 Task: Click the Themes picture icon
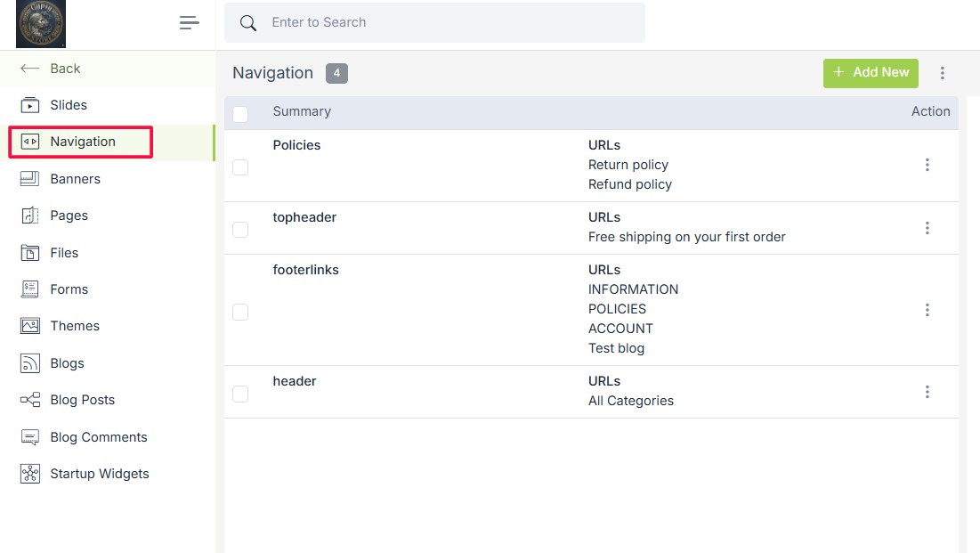30,326
